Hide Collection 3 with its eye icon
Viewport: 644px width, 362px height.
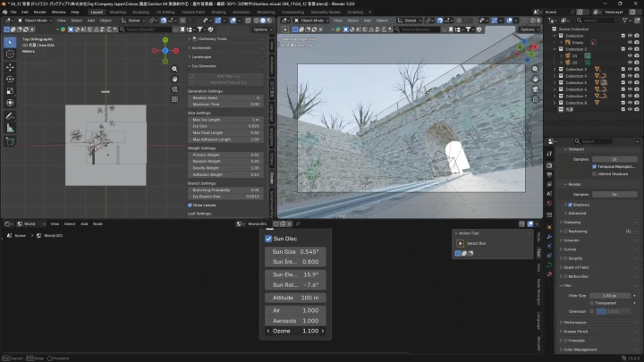[x=630, y=69]
